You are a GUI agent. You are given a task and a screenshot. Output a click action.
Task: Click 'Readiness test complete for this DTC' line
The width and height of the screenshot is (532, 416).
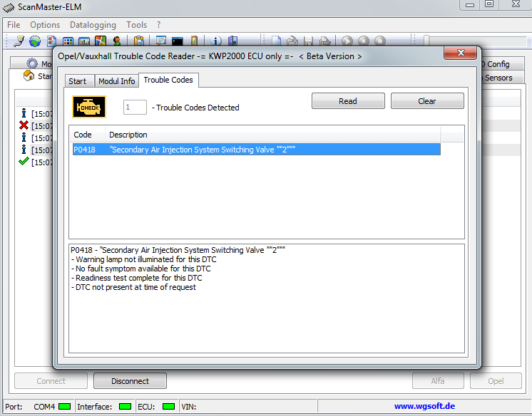[x=136, y=278]
